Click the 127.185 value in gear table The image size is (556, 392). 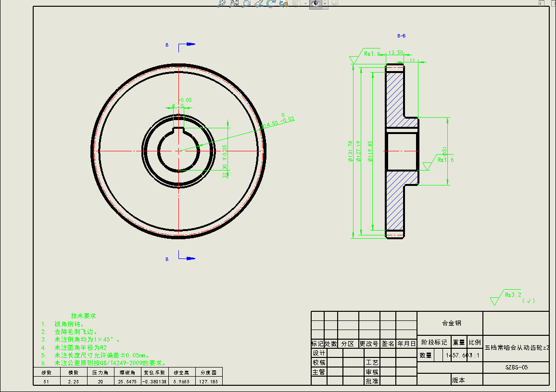pos(209,381)
